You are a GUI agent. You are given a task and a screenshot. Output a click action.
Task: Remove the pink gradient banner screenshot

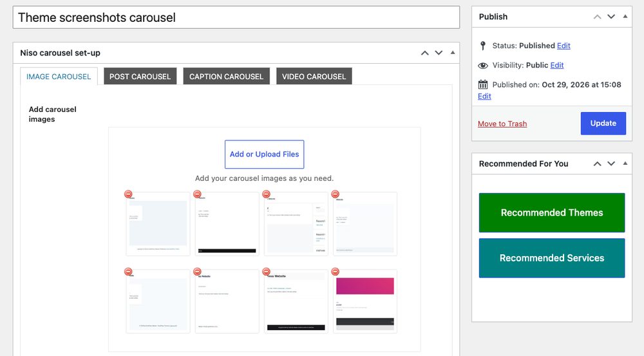(x=335, y=272)
